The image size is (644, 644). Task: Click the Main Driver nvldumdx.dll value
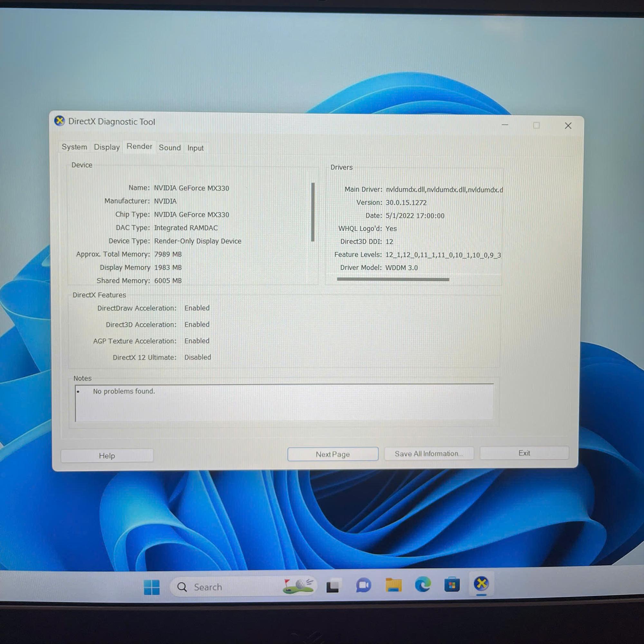444,190
